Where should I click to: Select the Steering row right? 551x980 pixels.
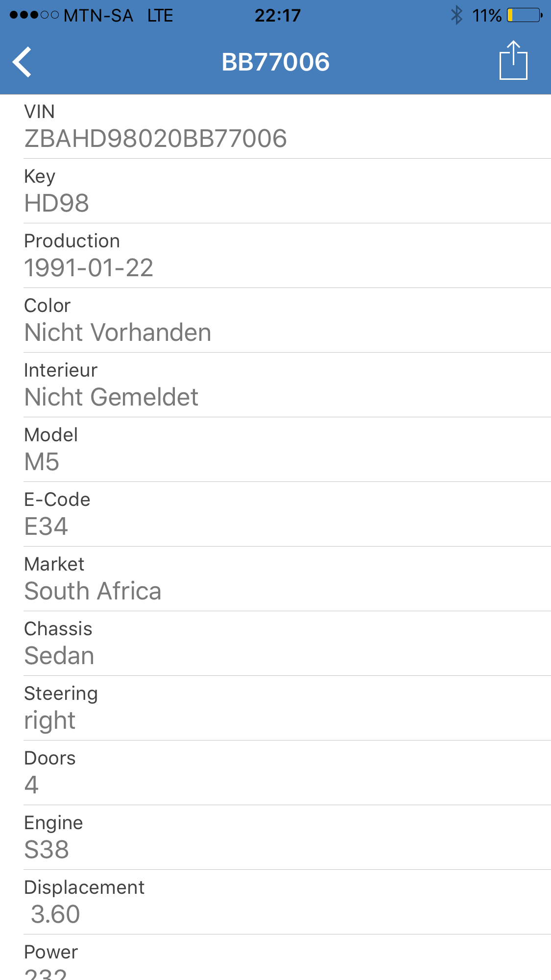coord(275,708)
